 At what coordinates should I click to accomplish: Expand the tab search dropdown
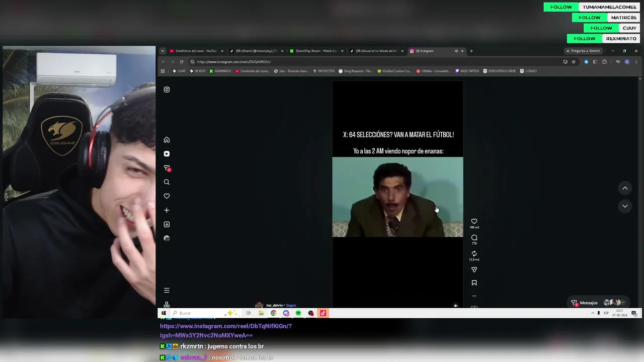[163, 51]
